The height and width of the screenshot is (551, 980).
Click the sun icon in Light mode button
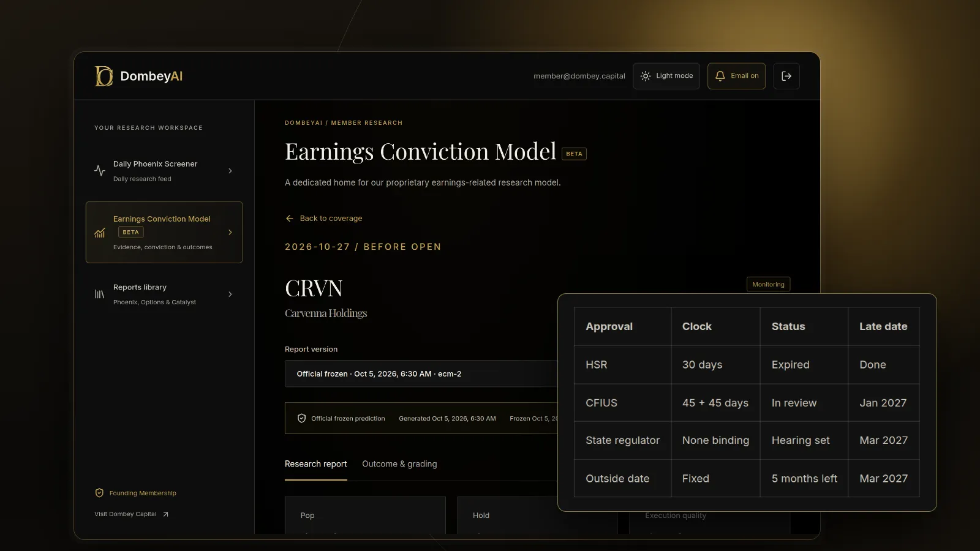(x=646, y=76)
